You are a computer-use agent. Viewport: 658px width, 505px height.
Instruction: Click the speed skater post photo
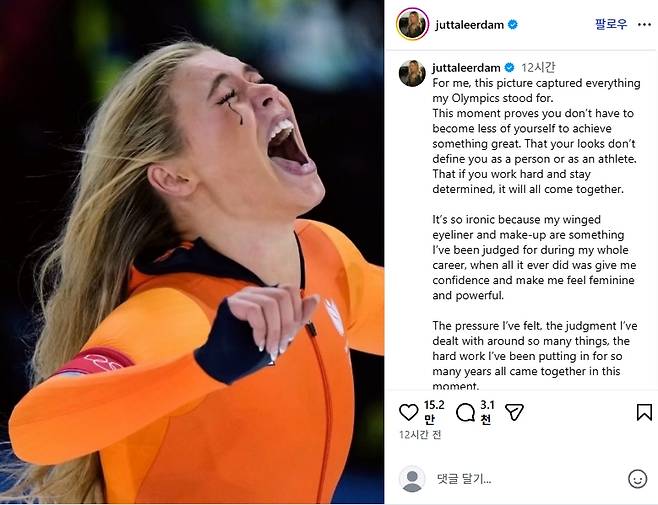[192, 252]
